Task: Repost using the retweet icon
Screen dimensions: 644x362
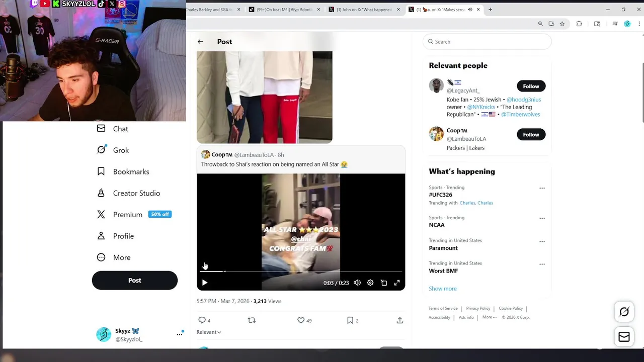Action: [x=252, y=320]
